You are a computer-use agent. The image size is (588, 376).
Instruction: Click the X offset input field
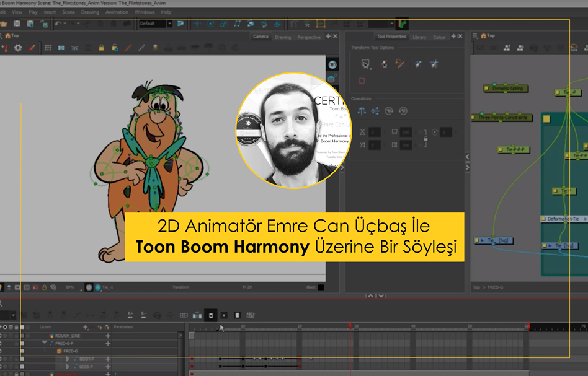pos(374,132)
